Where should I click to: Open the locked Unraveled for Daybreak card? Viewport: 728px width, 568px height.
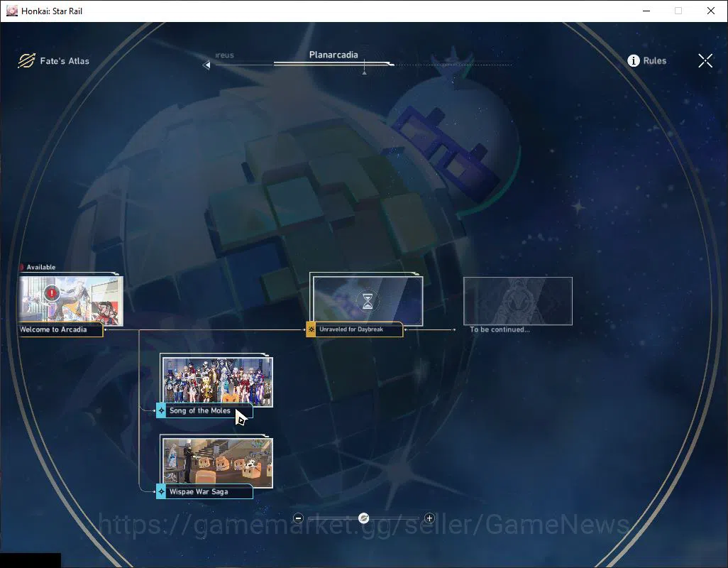[x=368, y=300]
